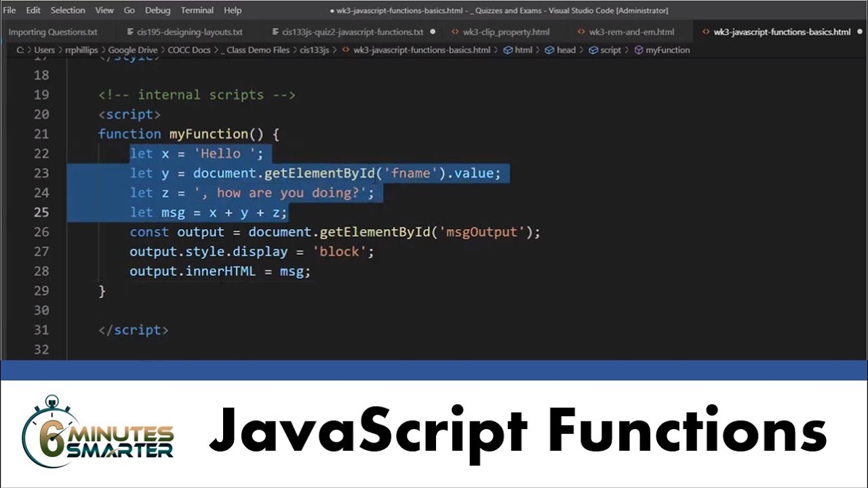
Task: Open the Go menu
Action: (130, 10)
